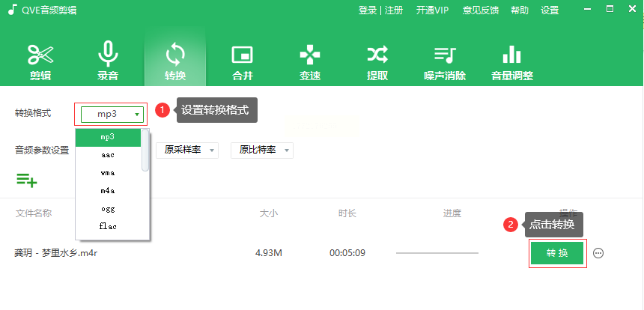644x310 pixels.
Task: Expand the mp3 format dropdown
Action: click(x=112, y=114)
